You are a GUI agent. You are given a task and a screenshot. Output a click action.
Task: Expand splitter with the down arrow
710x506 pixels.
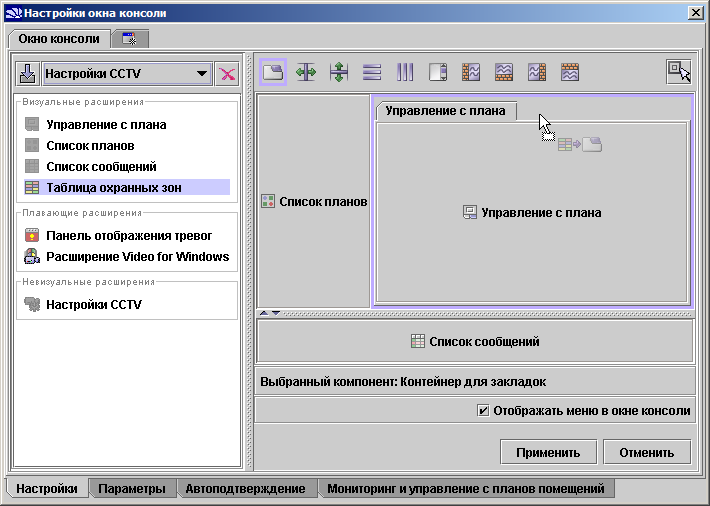tap(276, 313)
